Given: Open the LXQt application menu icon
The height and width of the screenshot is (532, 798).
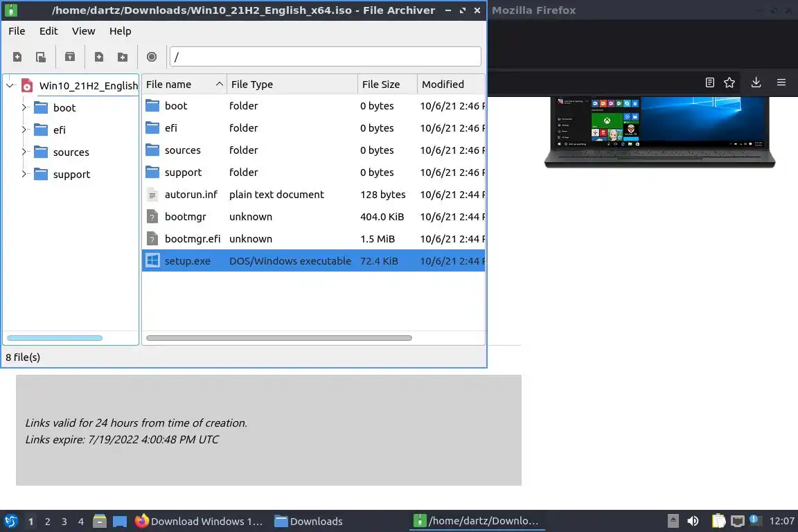Looking at the screenshot, I should point(10,522).
